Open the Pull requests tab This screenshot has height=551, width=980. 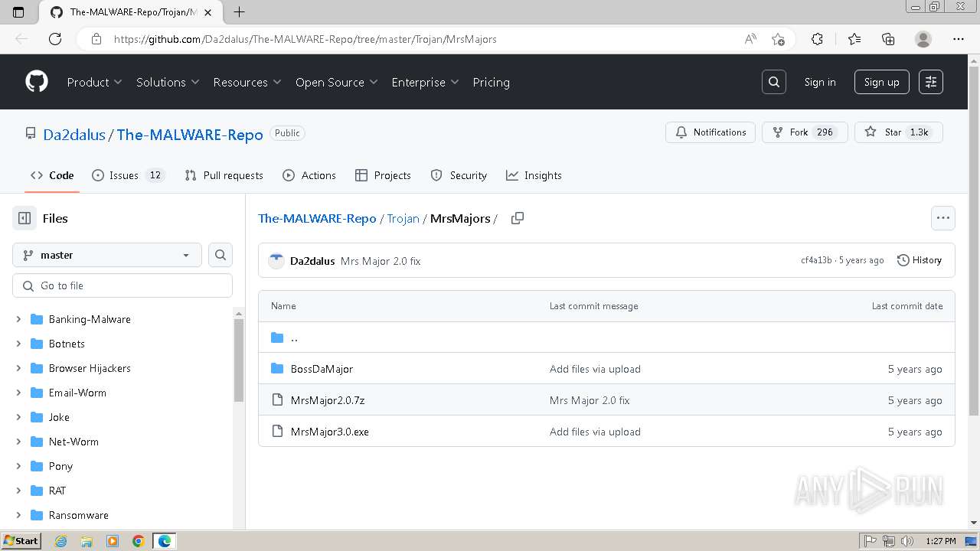click(224, 175)
